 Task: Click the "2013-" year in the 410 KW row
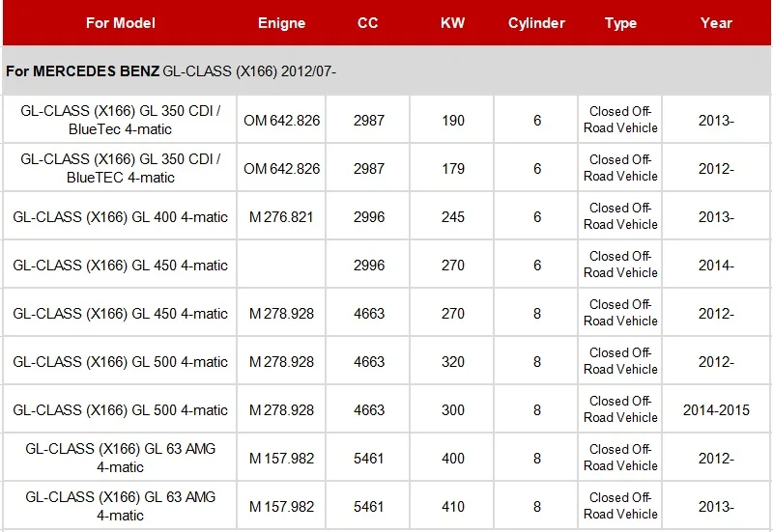pos(716,506)
